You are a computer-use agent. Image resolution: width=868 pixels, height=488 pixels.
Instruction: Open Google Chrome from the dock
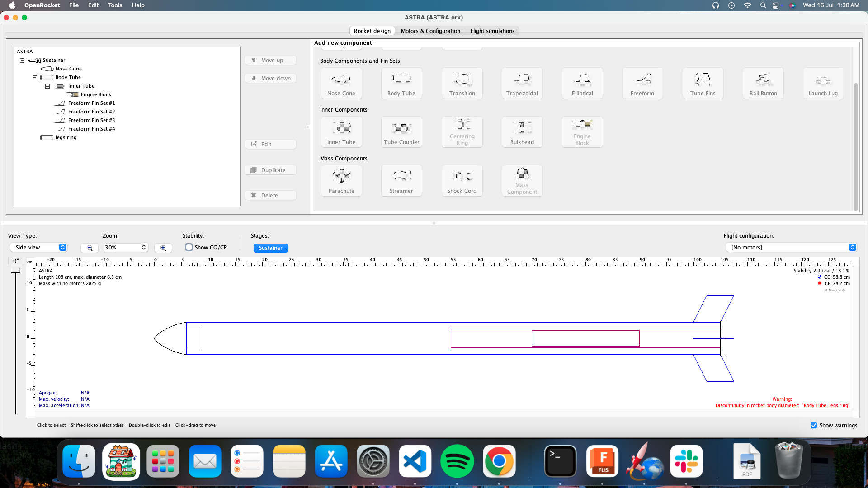(x=499, y=461)
